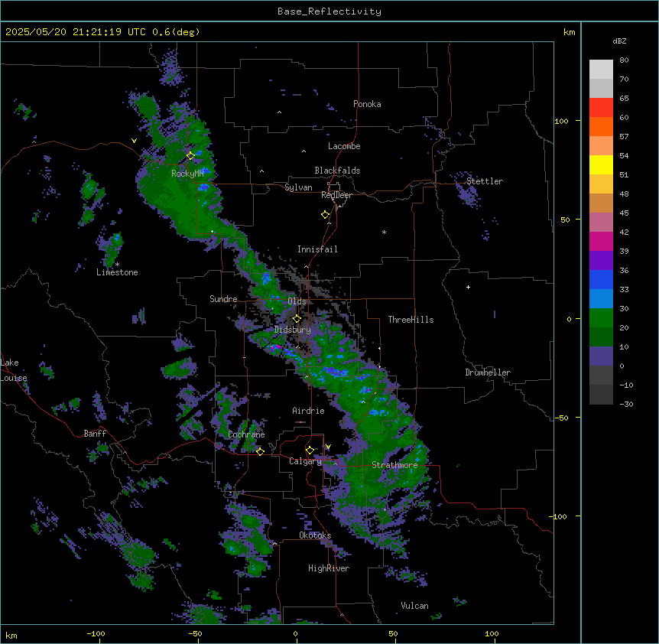Click the Strathmore city label
The width and height of the screenshot is (659, 644).
[x=394, y=465]
